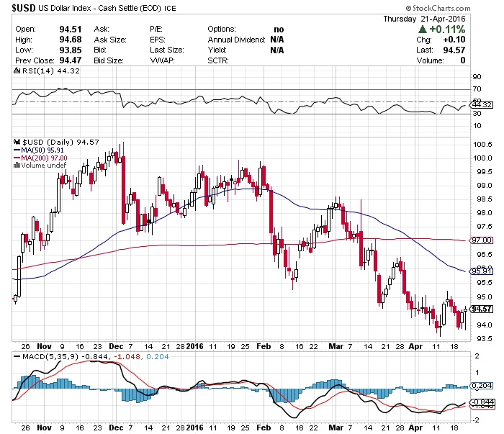Click the 'MA(50) 95.91' legend entry
Screen dimensions: 504x434
coord(42,150)
